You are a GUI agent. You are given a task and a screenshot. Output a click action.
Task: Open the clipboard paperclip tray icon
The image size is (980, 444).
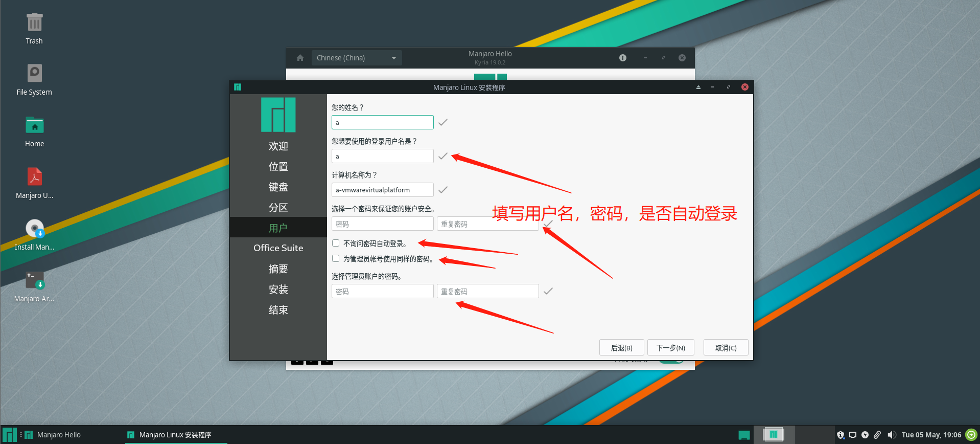[877, 435]
